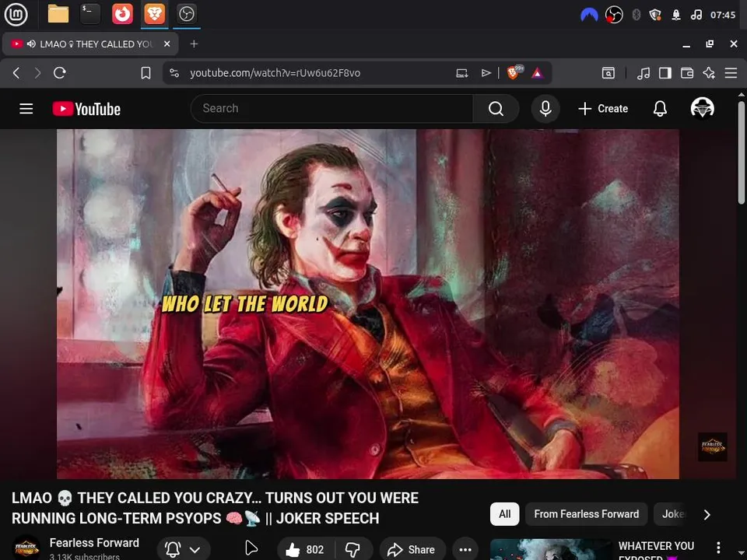Open the notifications bell in system tray
This screenshot has height=560, width=747.
[676, 15]
